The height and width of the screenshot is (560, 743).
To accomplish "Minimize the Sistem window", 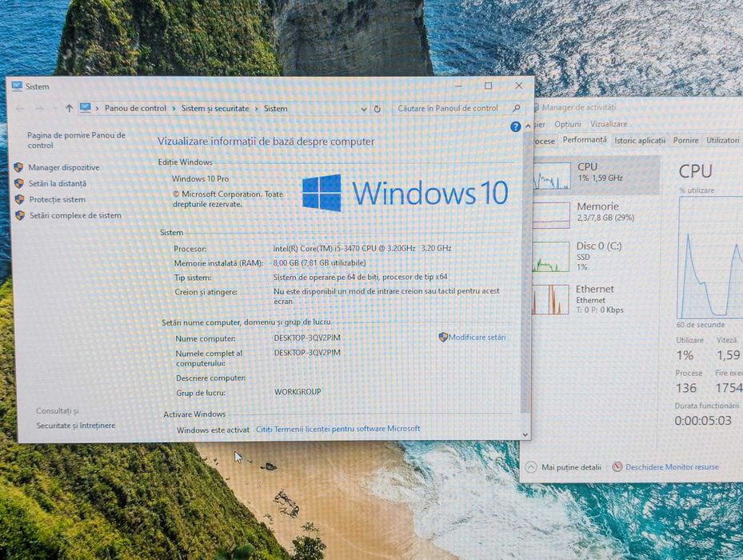I will pos(458,86).
